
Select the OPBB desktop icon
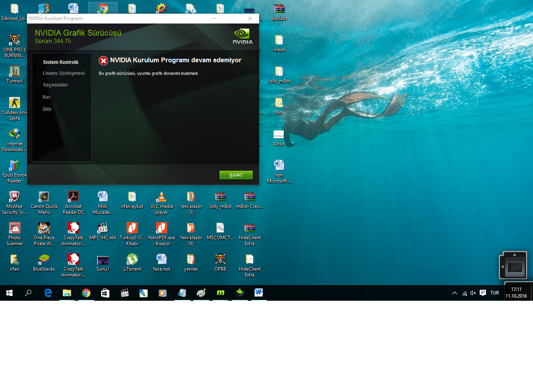coord(220,262)
